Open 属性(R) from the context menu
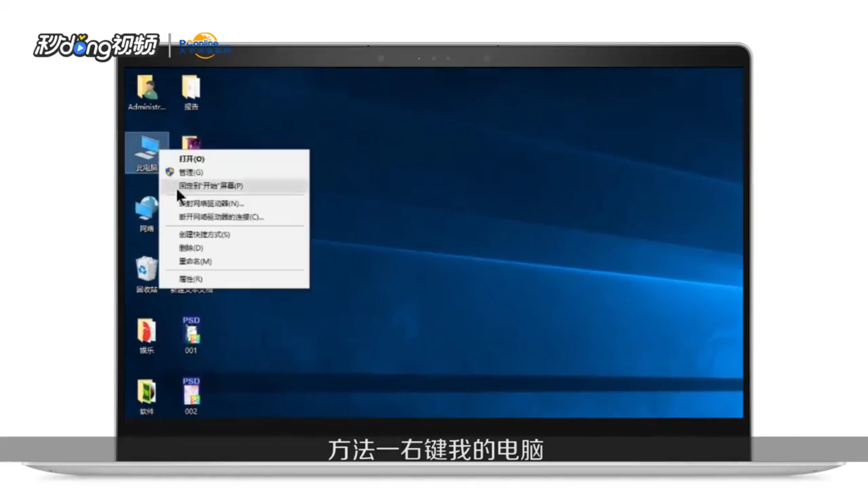The image size is (868, 488). click(x=235, y=279)
